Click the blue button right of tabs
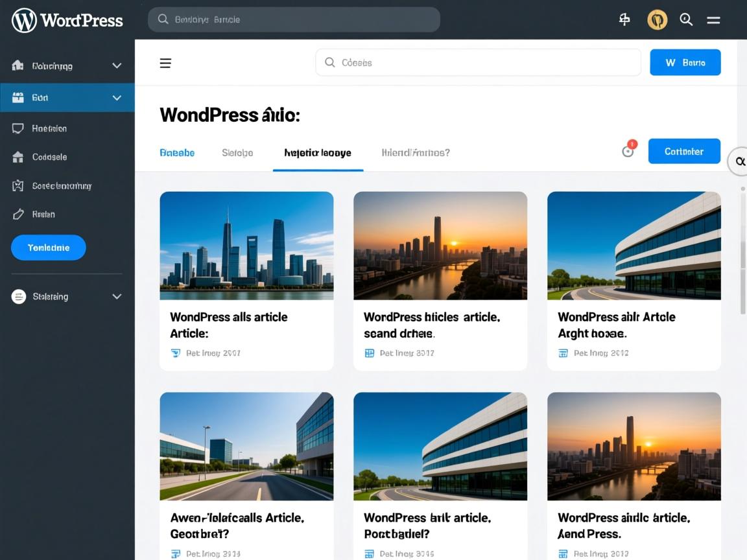The width and height of the screenshot is (747, 560). [684, 151]
